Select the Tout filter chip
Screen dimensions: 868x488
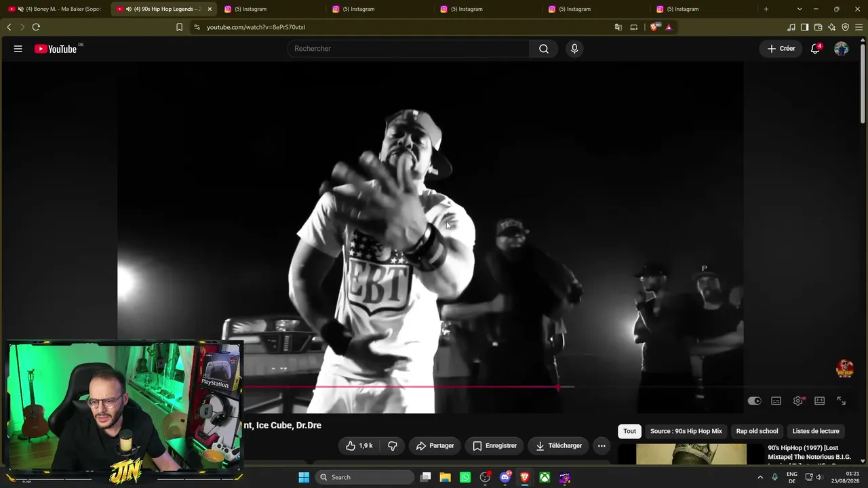coord(630,431)
